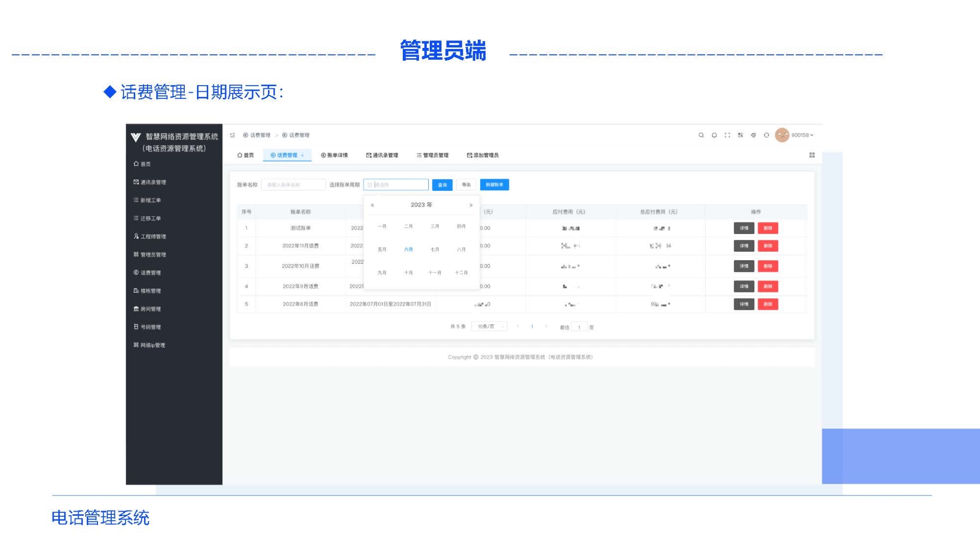Go to next year in date picker

[471, 205]
